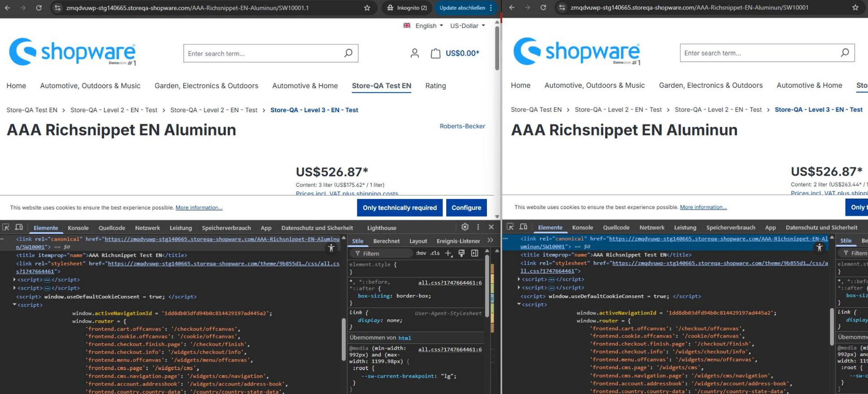This screenshot has height=394, width=868.
Task: Open site info icon in right address bar
Action: 562,7
